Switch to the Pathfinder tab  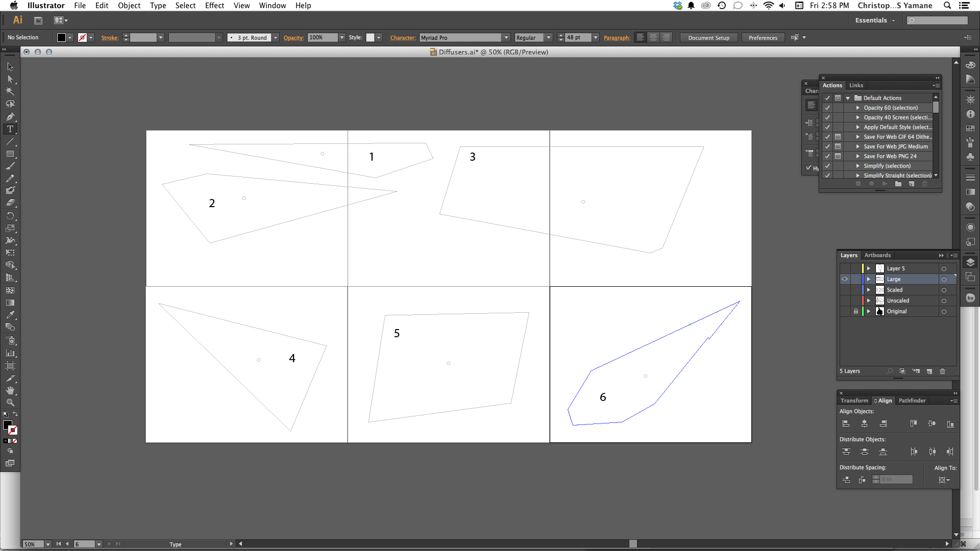point(912,400)
